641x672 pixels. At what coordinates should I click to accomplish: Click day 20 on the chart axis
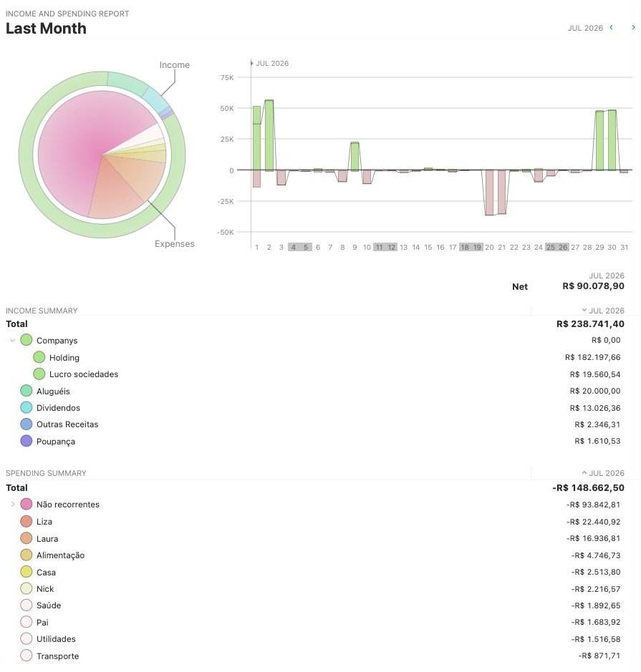pyautogui.click(x=489, y=248)
